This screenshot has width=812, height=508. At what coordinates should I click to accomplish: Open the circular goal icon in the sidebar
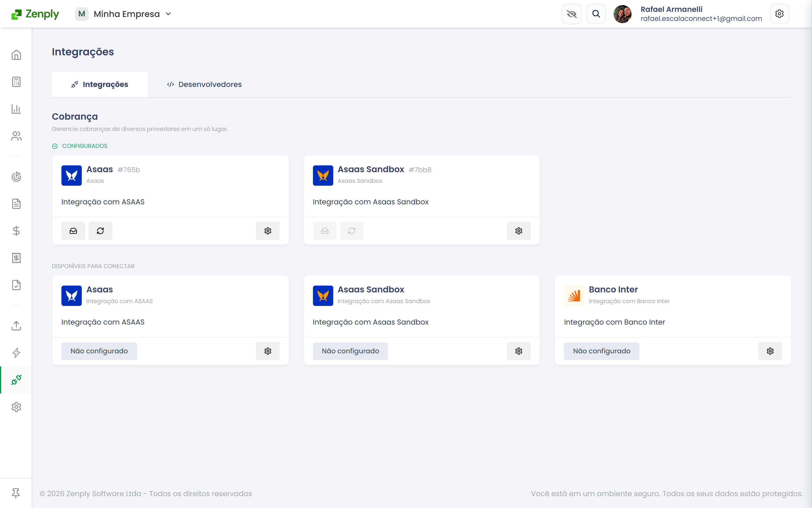[16, 177]
